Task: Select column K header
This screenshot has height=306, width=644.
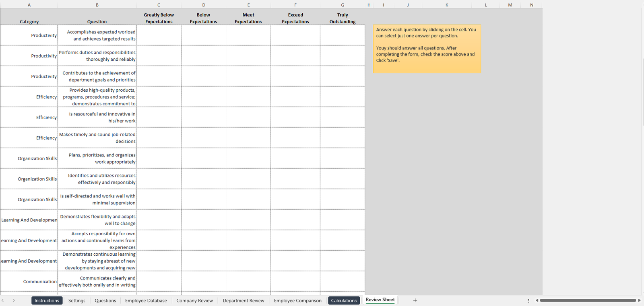Action: point(447,5)
